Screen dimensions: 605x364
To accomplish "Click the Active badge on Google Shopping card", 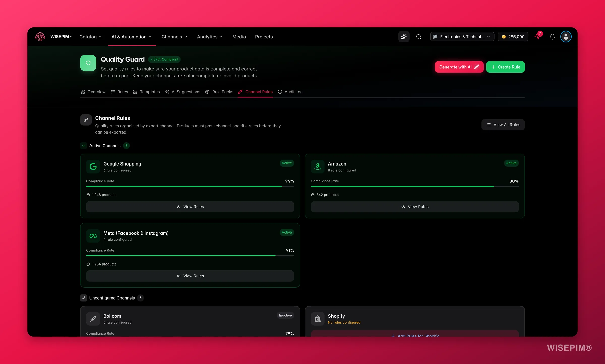I will 287,163.
